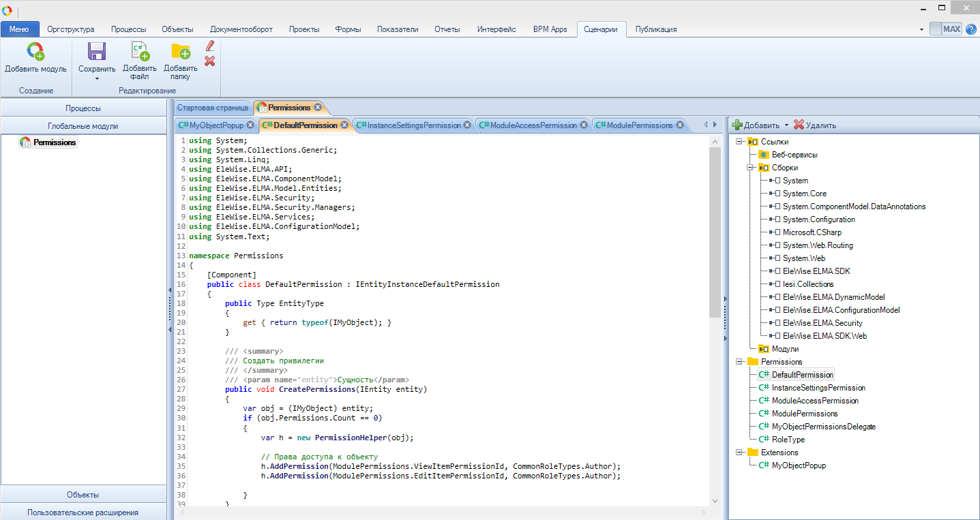Click the red X delete icon in ribbon
Viewport: 980px width, 520px height.
click(210, 61)
